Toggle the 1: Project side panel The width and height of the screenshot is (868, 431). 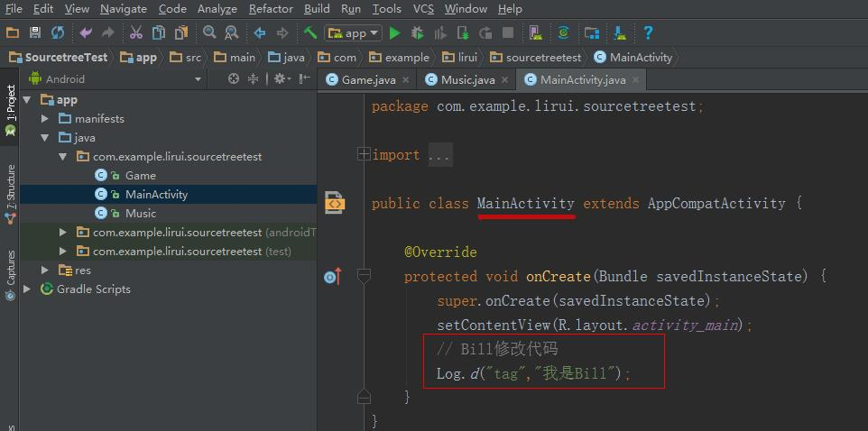pyautogui.click(x=10, y=110)
